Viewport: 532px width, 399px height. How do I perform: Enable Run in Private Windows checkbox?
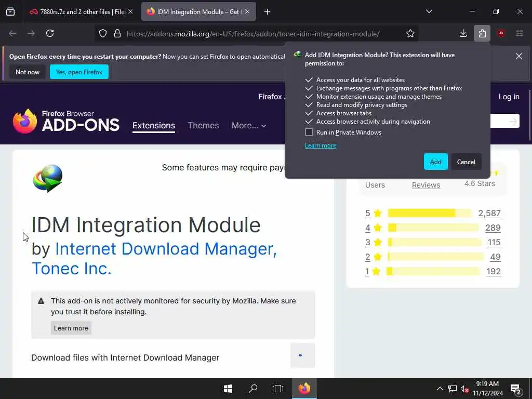309,132
